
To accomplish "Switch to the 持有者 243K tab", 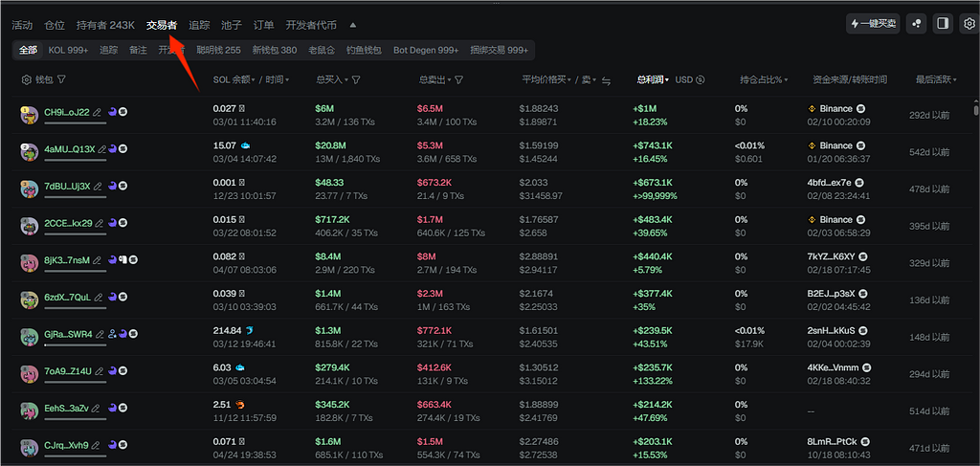I will coord(105,25).
